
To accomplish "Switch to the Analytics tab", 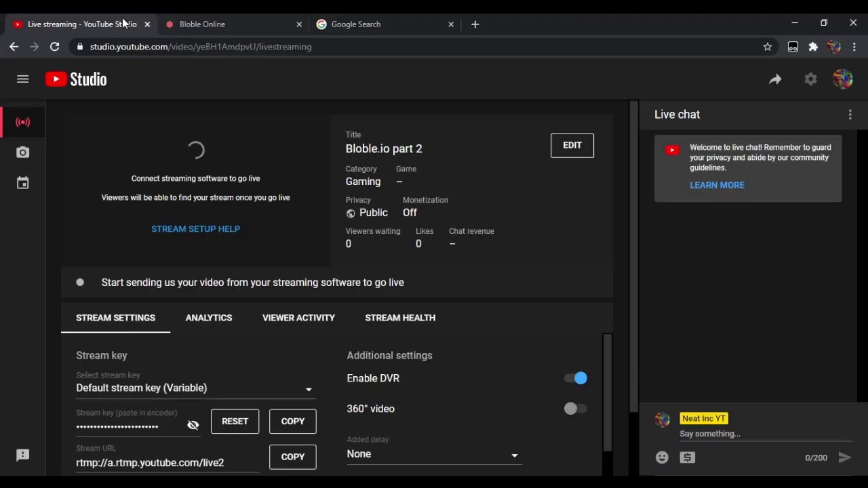I will tap(209, 318).
